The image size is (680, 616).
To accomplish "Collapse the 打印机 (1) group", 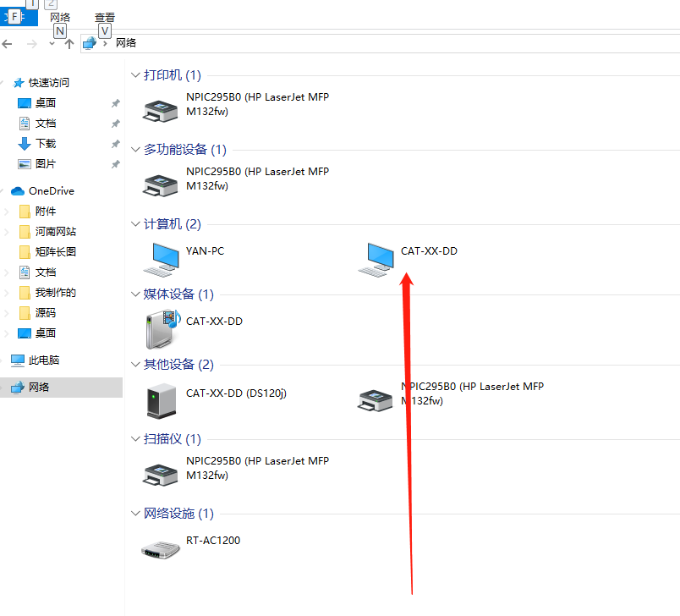I will (135, 75).
